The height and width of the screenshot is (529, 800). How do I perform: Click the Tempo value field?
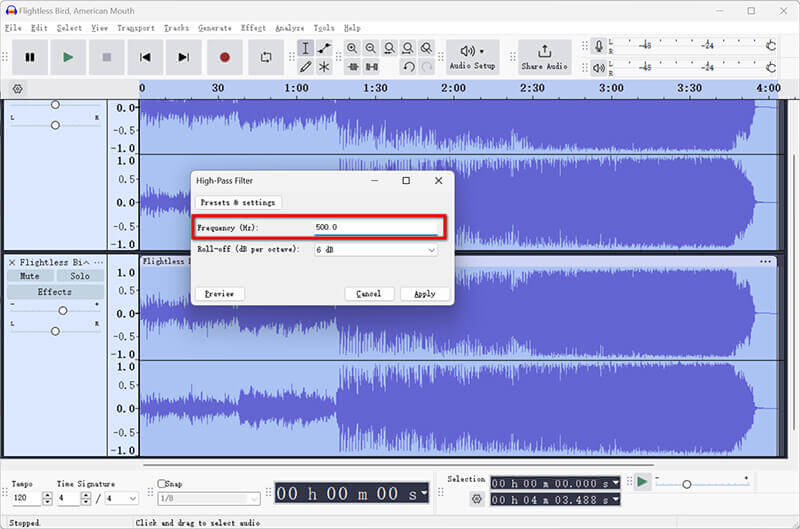26,498
